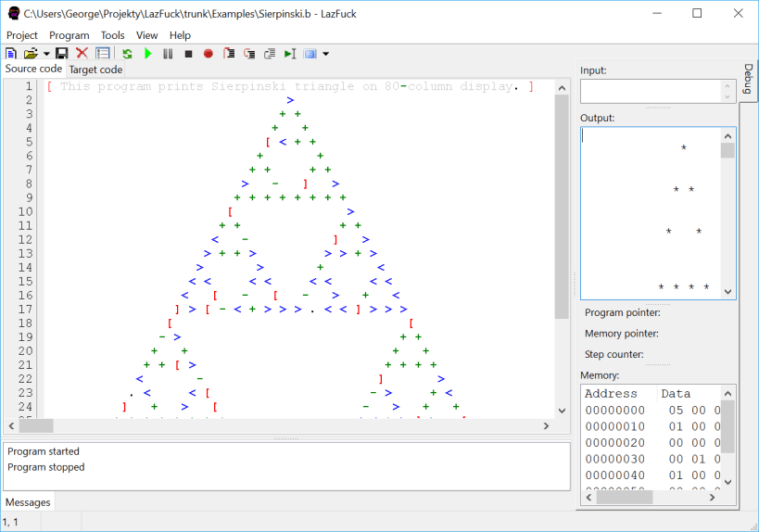Screen dimensions: 759x532
Task: Open the Program menu
Action: pos(70,35)
